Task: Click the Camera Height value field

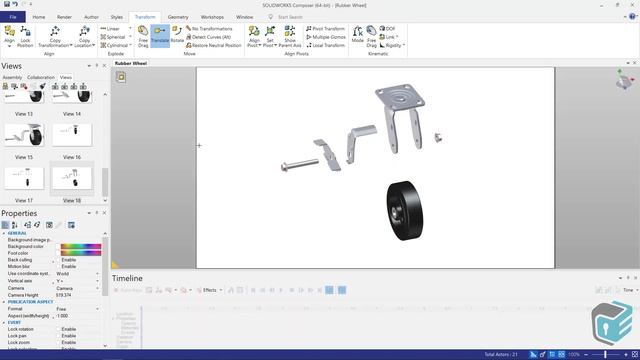Action: point(78,295)
